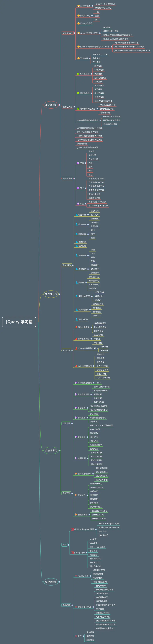Click the purple flag beside css动画设计基础
Image resolution: width=153 pixels, height=644 pixels.
click(x=76, y=383)
